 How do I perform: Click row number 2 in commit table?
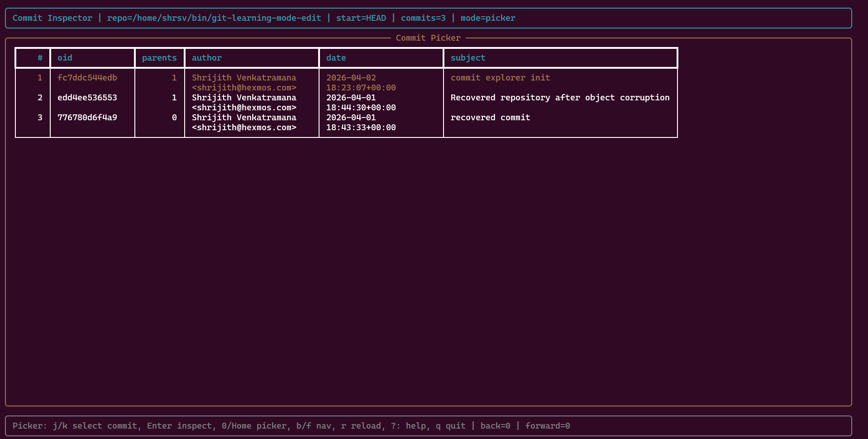coord(40,98)
